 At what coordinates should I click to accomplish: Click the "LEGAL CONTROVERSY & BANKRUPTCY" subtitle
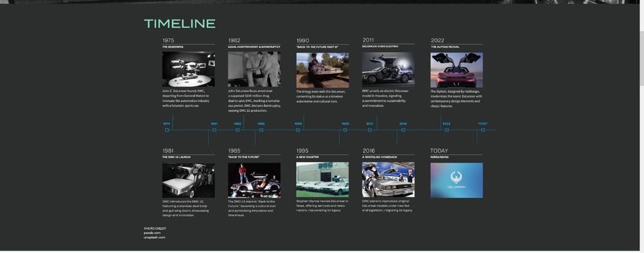[x=254, y=47]
